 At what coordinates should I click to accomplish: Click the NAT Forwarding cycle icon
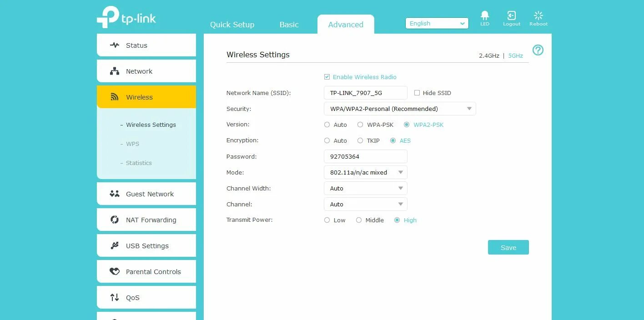115,220
